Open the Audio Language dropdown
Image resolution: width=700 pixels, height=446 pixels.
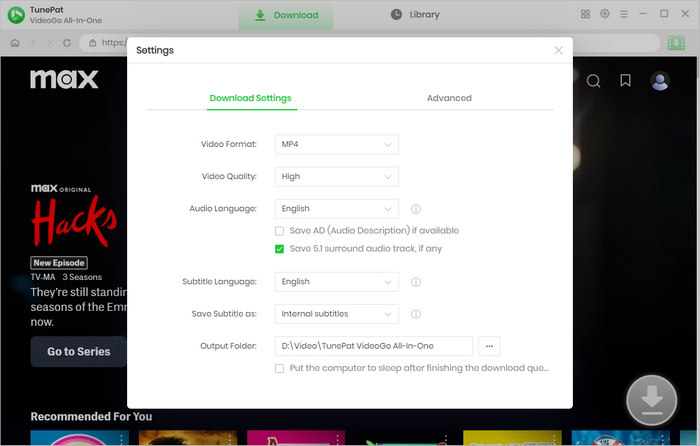click(x=337, y=208)
